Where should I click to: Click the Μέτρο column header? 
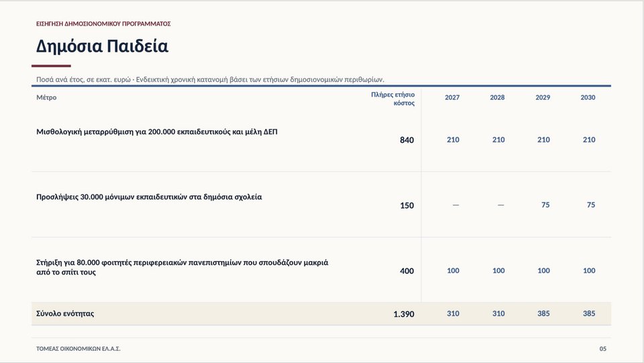46,97
